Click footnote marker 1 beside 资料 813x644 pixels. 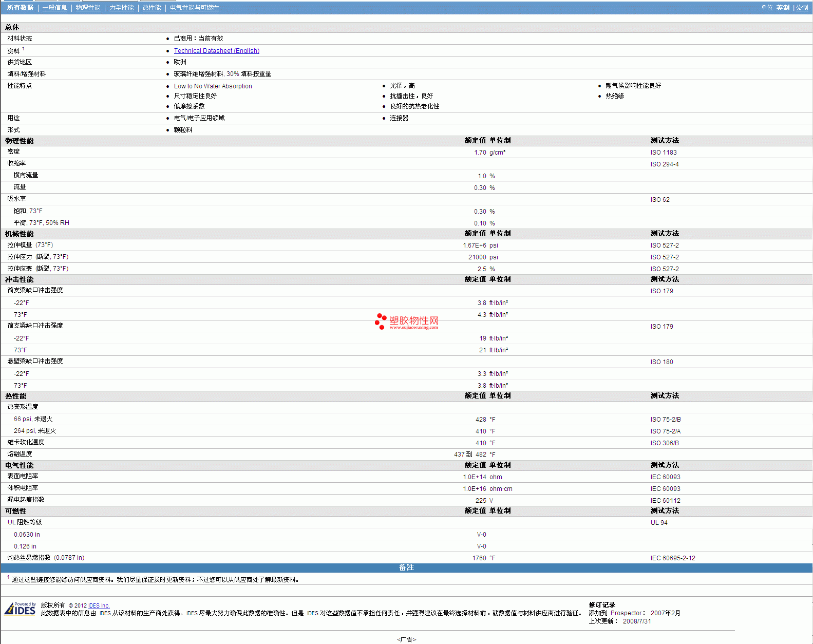pyautogui.click(x=23, y=49)
